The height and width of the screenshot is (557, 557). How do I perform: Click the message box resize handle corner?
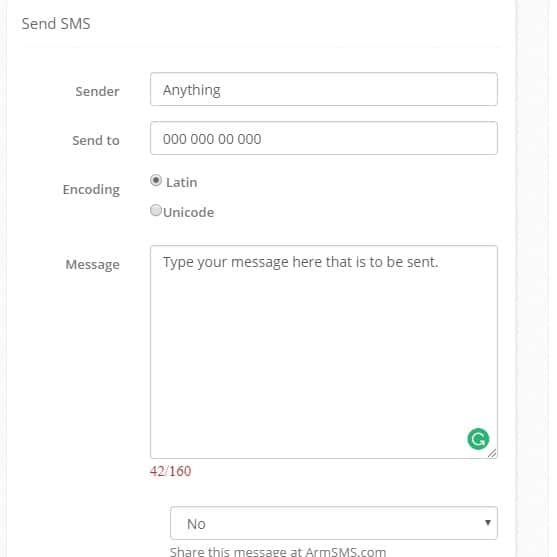point(492,453)
